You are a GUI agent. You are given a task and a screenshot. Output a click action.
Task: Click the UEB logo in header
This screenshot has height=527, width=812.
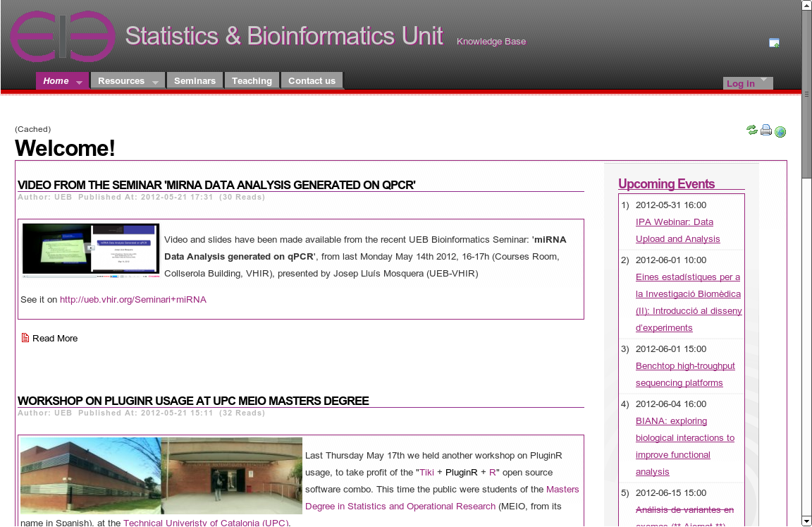pos(62,36)
